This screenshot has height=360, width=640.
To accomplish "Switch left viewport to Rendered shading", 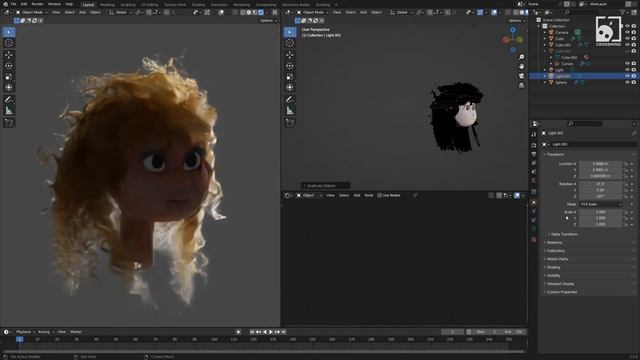I will pos(261,12).
